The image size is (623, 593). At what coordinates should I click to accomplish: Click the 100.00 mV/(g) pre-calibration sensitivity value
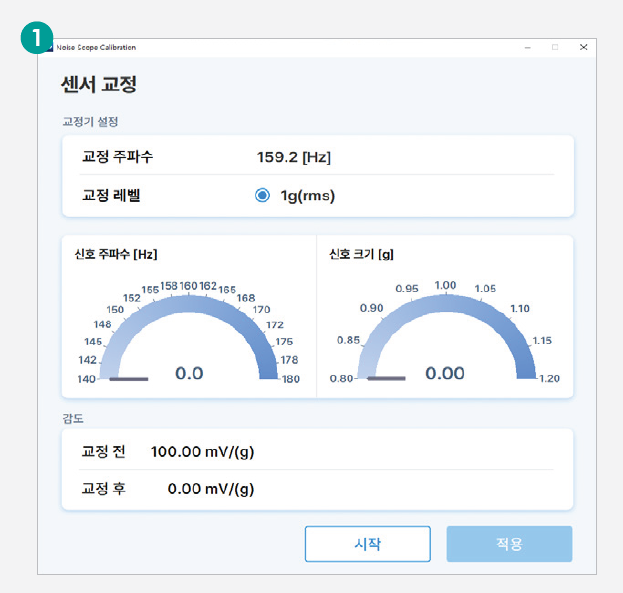(202, 451)
